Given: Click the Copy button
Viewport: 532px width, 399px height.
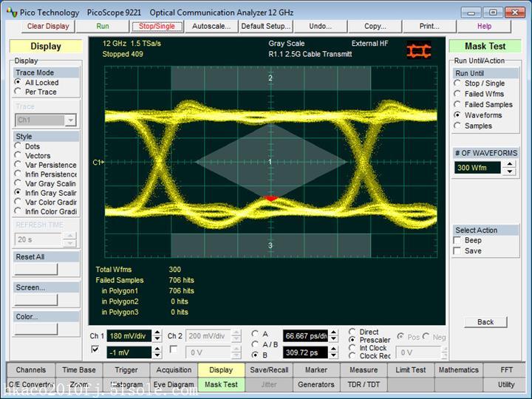Looking at the screenshot, I should tap(375, 26).
